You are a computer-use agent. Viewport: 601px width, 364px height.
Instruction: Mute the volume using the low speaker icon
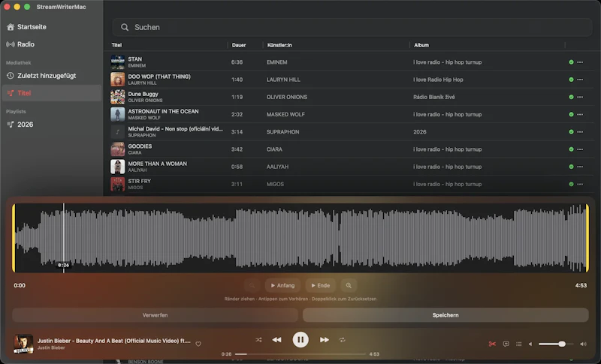click(530, 344)
